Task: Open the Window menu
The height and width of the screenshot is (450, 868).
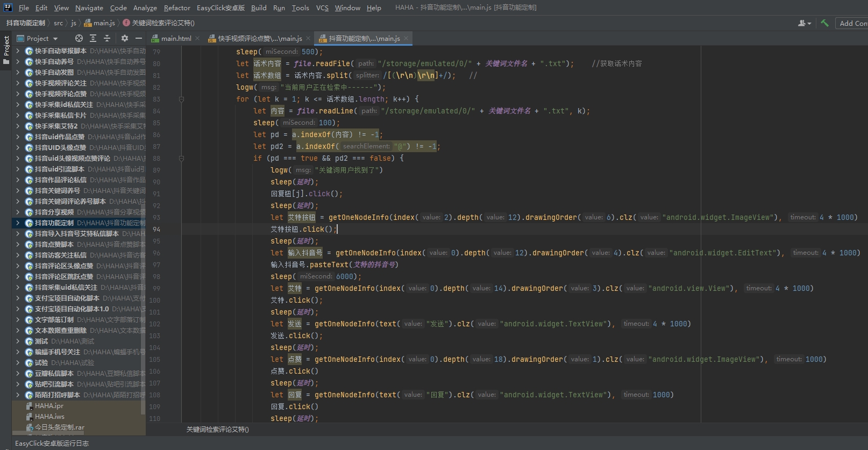Action: (x=347, y=8)
